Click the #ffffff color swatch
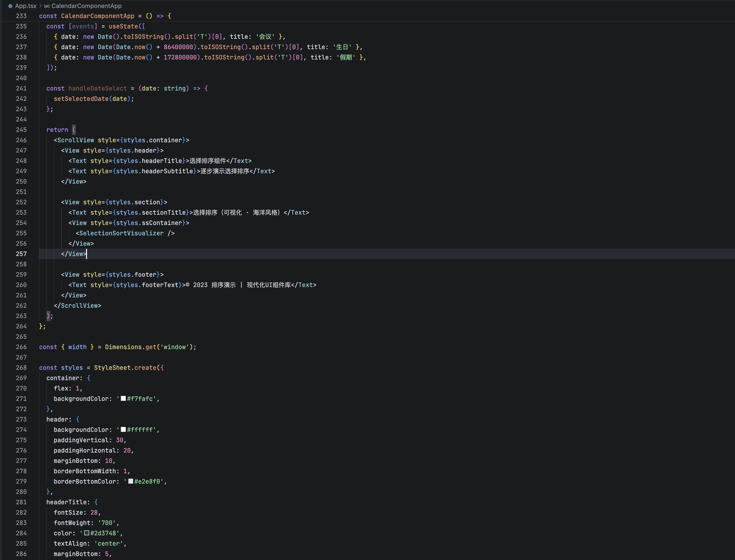The image size is (735, 560). 123,429
